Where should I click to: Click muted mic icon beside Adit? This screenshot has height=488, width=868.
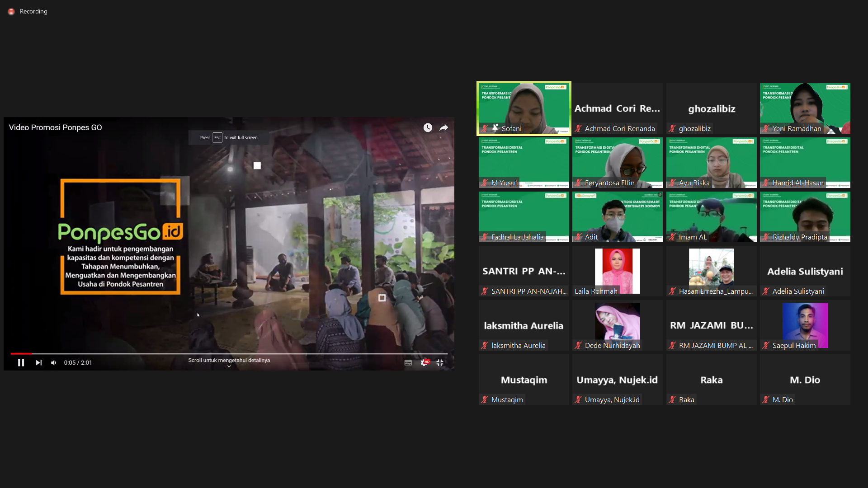578,237
